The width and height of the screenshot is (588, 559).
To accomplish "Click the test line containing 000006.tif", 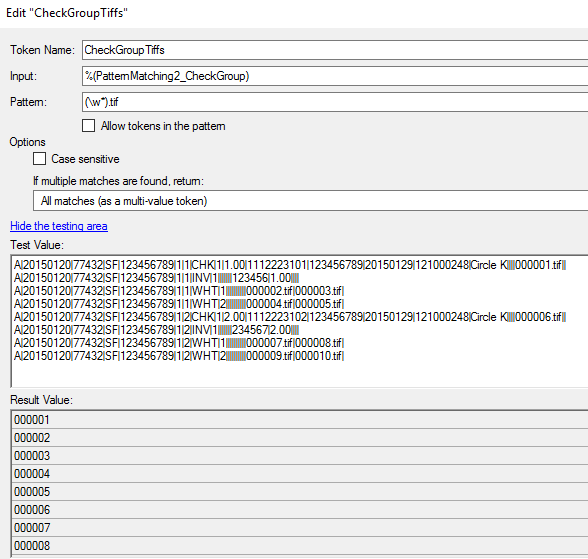I will pos(290,317).
